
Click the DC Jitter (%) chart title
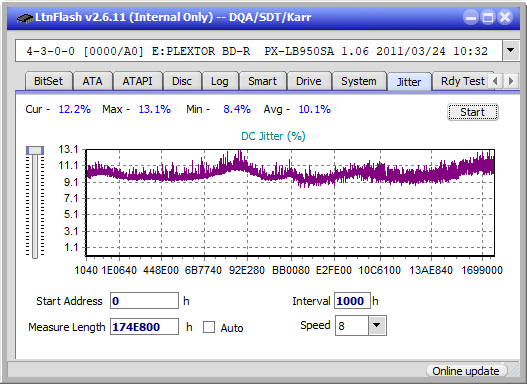[x=273, y=136]
